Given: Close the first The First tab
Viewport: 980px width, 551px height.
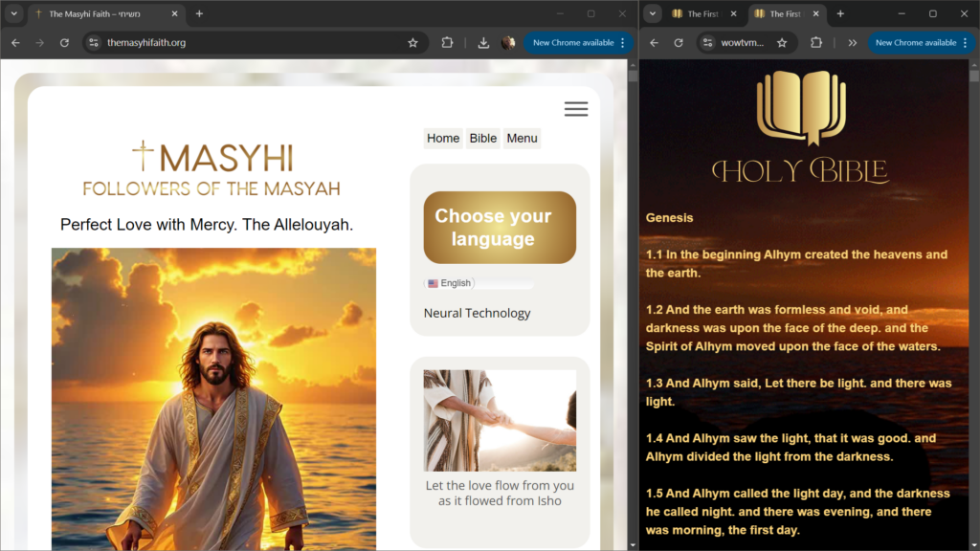Looking at the screenshot, I should point(734,13).
